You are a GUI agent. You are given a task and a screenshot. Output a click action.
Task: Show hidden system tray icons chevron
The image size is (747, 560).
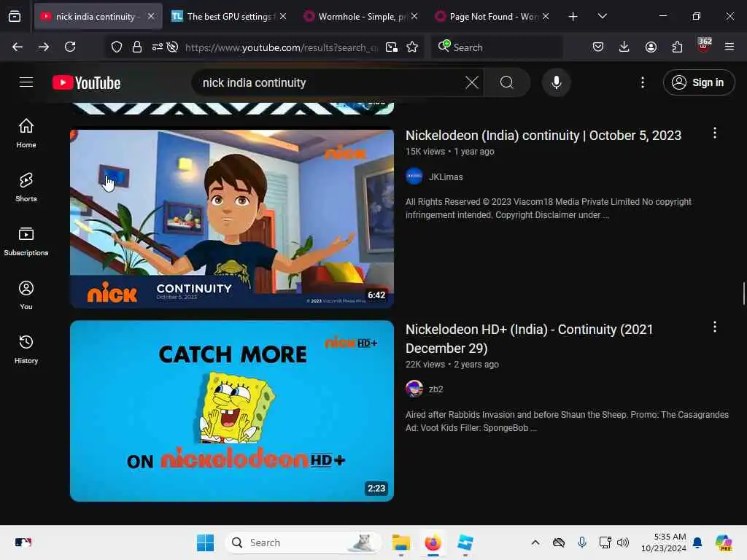tap(535, 542)
